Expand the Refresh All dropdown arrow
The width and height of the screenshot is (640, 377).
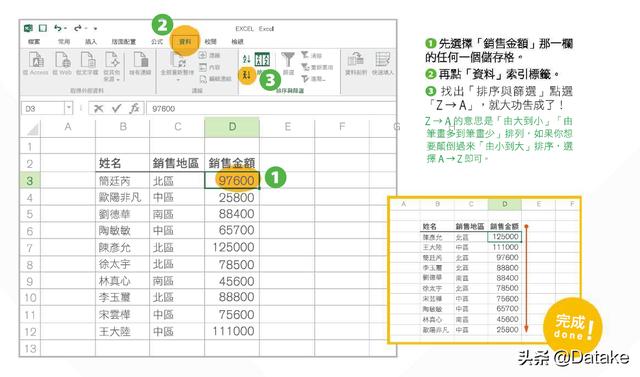point(178,80)
